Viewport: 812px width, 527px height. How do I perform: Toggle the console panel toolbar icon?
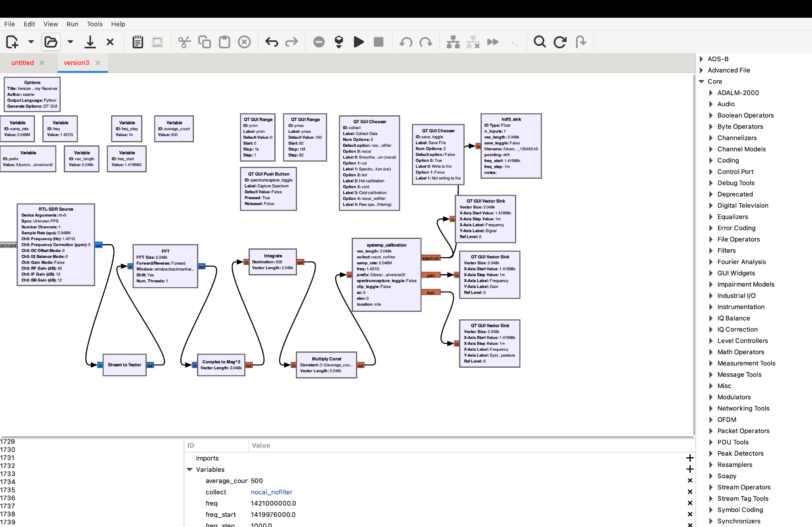pos(138,42)
